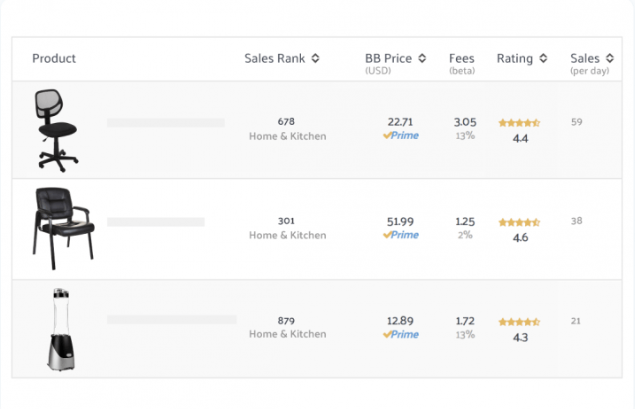The image size is (635, 409).
Task: Open Home & Kitchen category for rank 678
Action: (287, 136)
